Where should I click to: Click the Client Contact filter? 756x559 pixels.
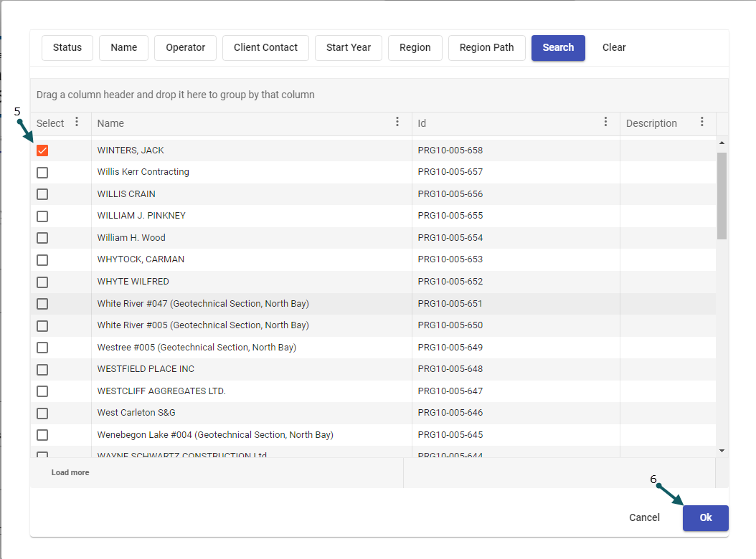click(265, 48)
